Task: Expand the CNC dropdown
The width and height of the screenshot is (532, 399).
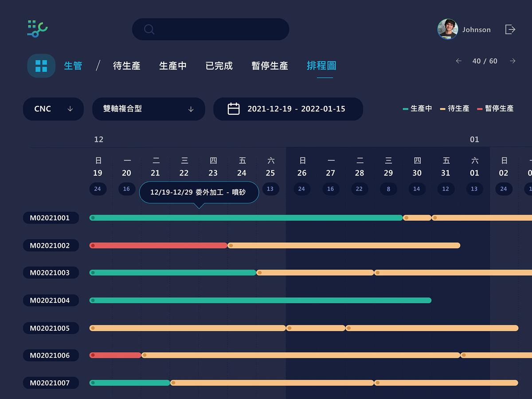Action: (53, 109)
